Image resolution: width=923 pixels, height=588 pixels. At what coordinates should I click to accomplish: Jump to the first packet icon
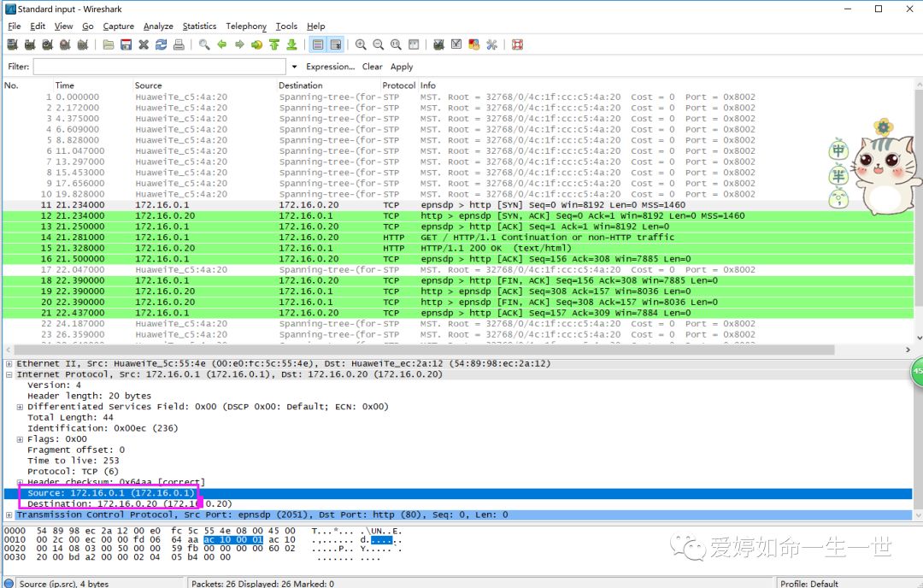pos(274,44)
